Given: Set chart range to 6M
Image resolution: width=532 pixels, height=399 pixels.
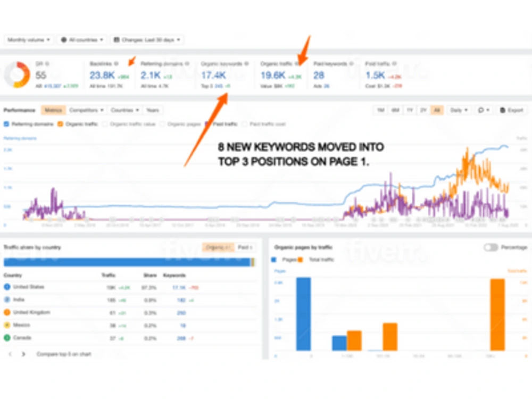Looking at the screenshot, I should pos(395,110).
